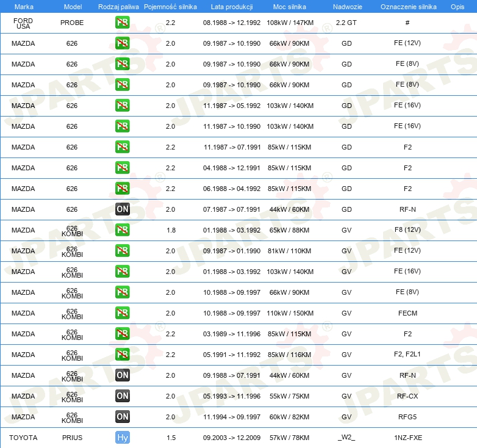The height and width of the screenshot is (448, 477).
Task: Click the ON diesel icon in RFG5 row
Action: (123, 417)
